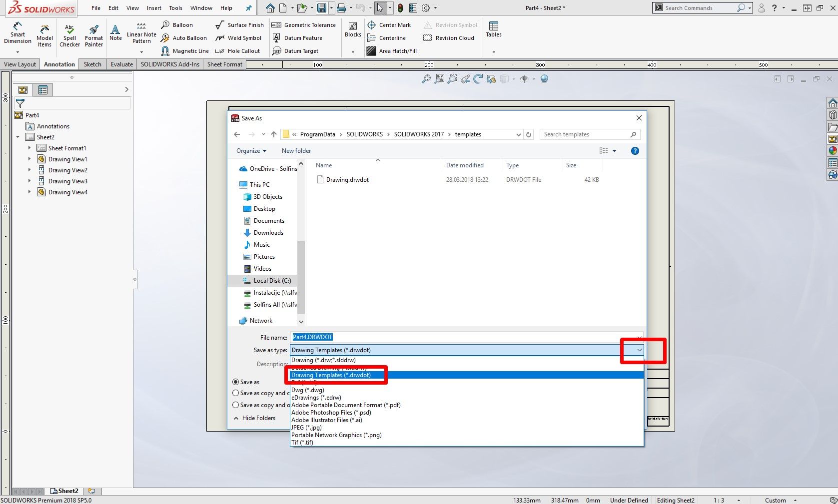Select the Area Hatch/Fill tool
Image resolution: width=838 pixels, height=504 pixels.
pyautogui.click(x=392, y=51)
